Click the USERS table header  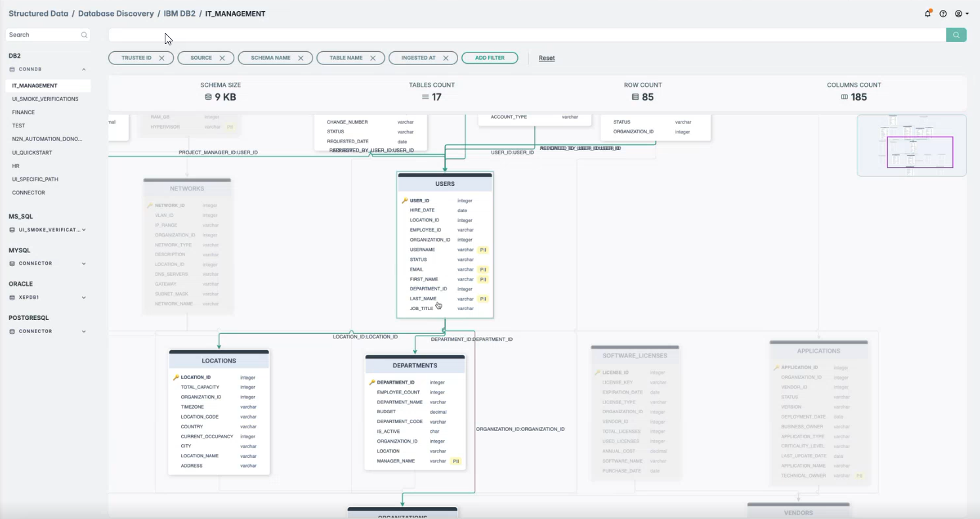445,184
